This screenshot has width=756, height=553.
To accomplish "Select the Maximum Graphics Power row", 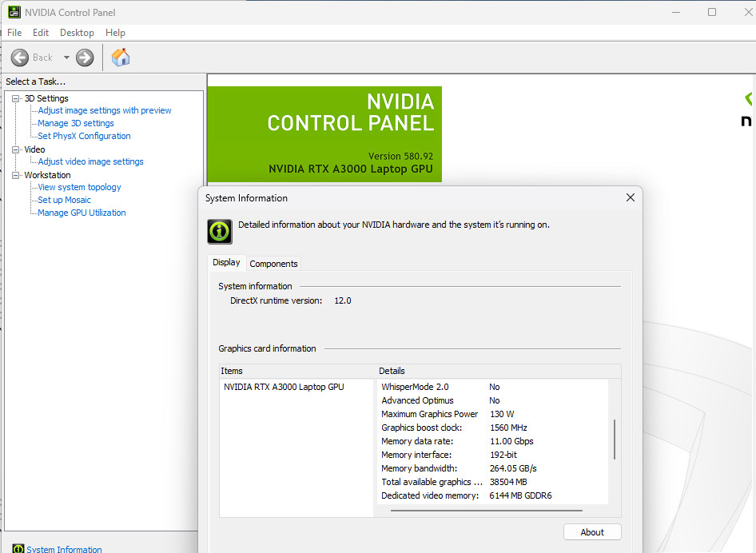I will click(x=492, y=414).
